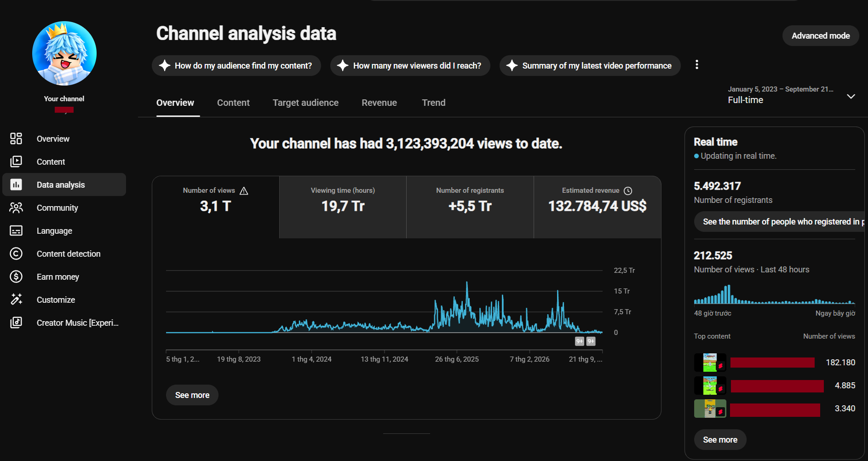This screenshot has width=868, height=461.
Task: Click the first 9+ marker under the chart
Action: click(580, 341)
